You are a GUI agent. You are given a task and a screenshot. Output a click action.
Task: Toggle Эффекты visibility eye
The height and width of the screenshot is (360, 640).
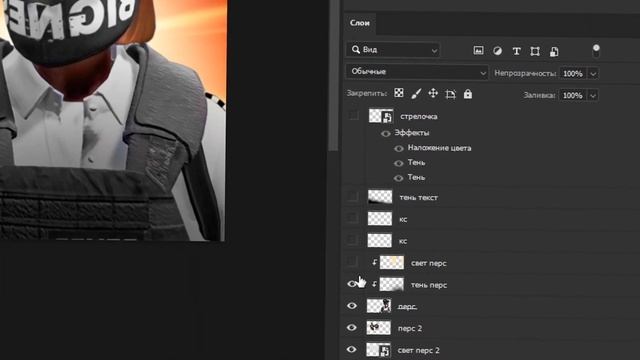coord(386,133)
